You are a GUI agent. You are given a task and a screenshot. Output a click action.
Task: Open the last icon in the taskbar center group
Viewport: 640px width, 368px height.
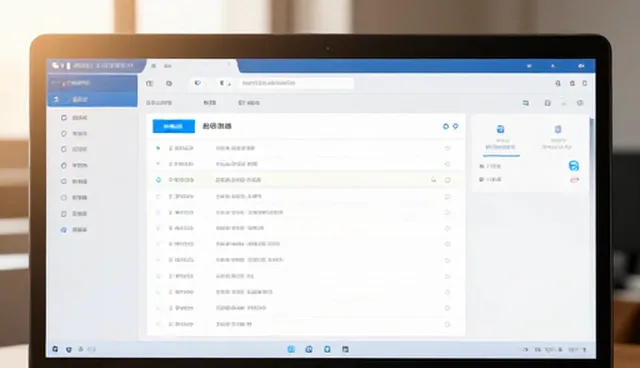[x=345, y=349]
